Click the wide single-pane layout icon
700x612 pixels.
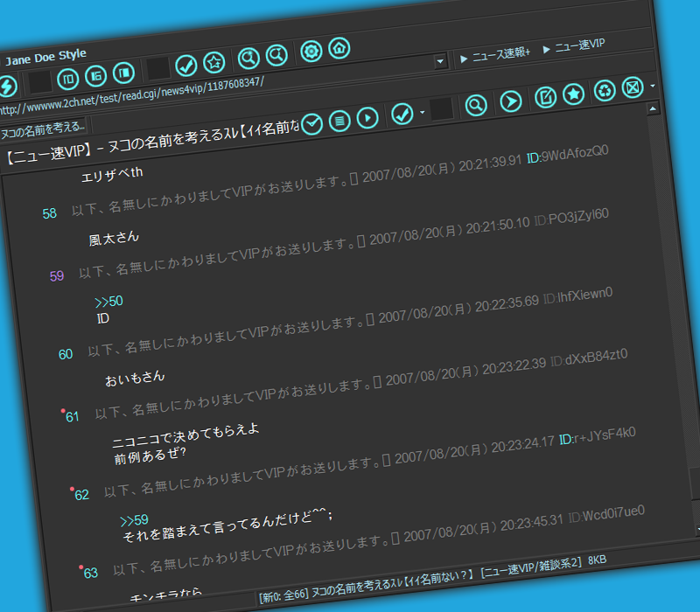(124, 73)
